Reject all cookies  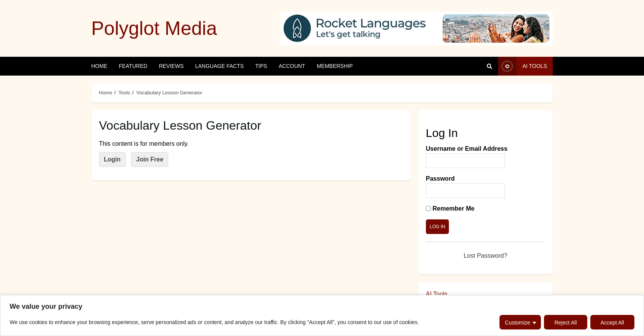click(x=565, y=323)
